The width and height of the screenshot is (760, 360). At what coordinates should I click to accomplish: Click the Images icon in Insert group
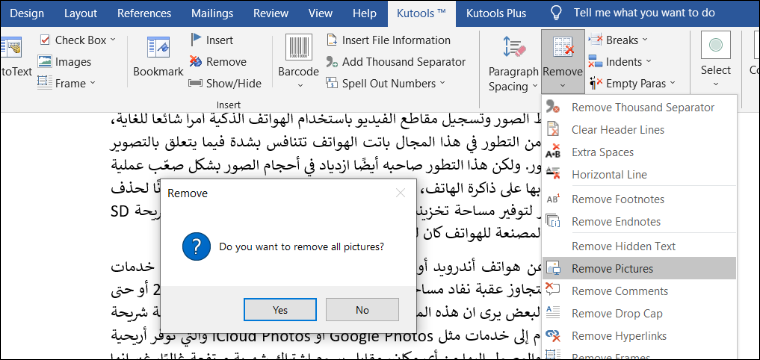(x=45, y=62)
